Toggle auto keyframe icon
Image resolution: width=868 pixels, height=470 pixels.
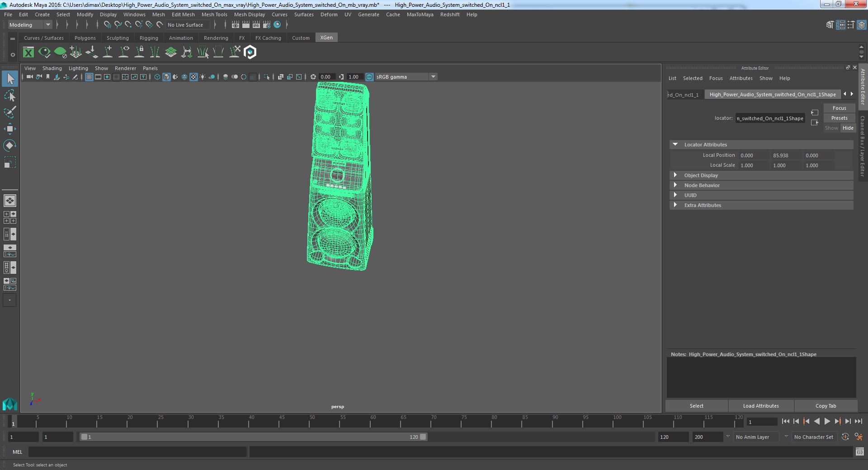tap(845, 437)
